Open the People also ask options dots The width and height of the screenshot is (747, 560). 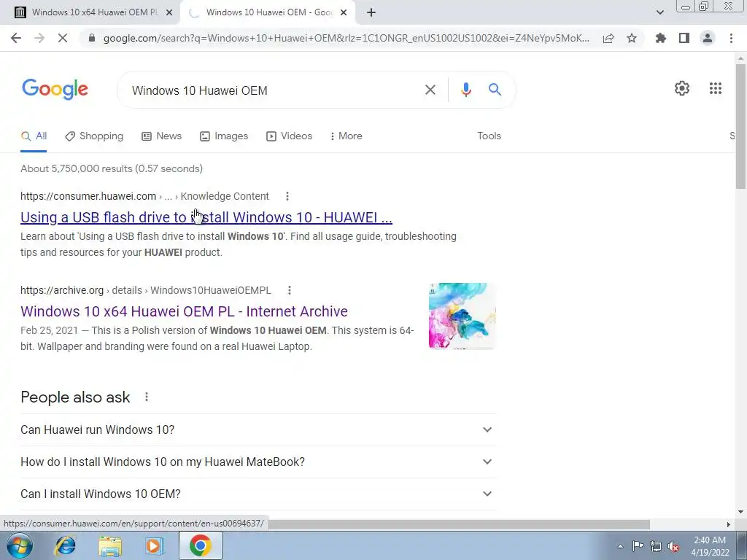[x=147, y=397]
